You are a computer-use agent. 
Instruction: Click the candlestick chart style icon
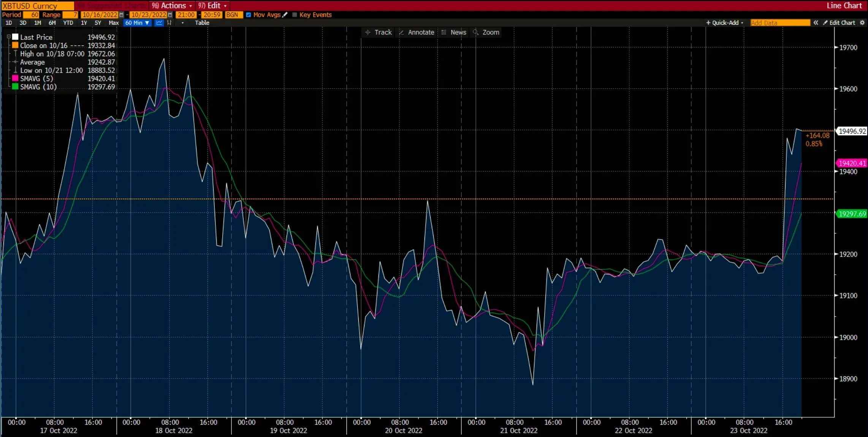[x=170, y=23]
